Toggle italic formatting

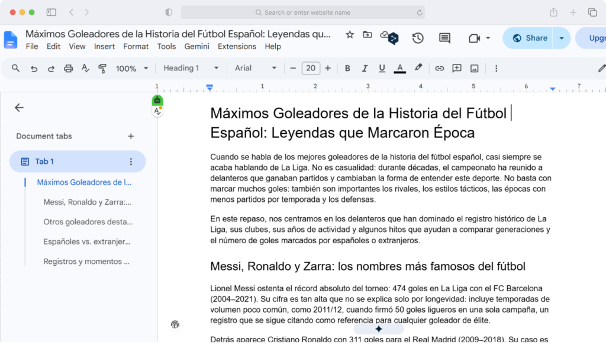click(365, 69)
